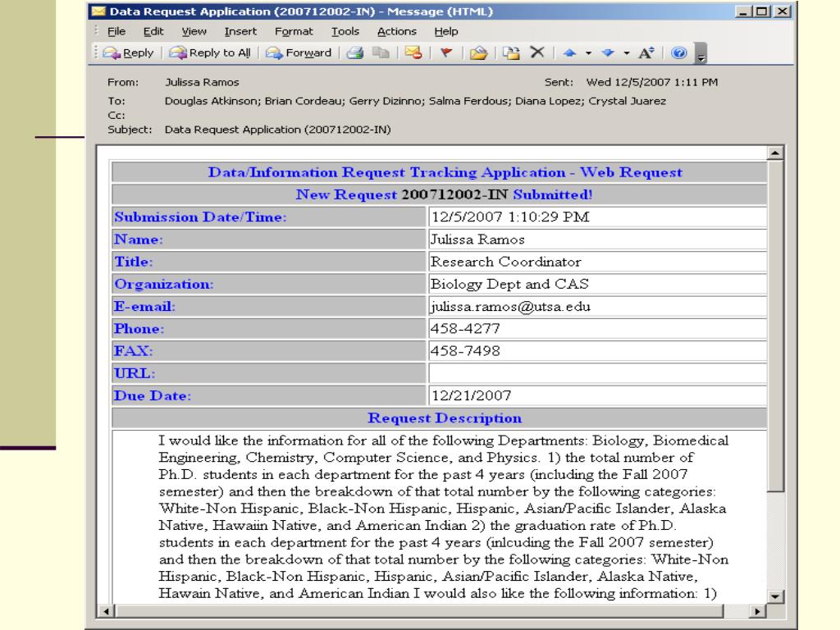
Task: Click the Web Request table title heading
Action: [445, 172]
